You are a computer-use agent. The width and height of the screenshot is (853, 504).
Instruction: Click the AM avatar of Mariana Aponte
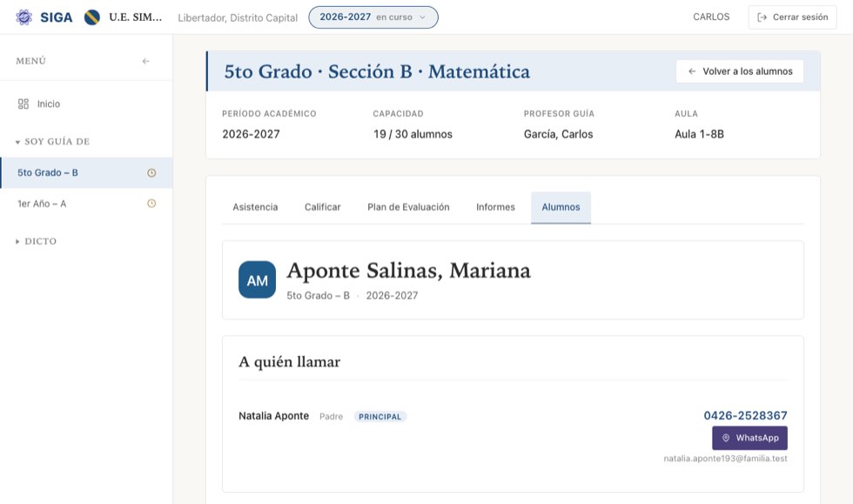[x=258, y=279]
